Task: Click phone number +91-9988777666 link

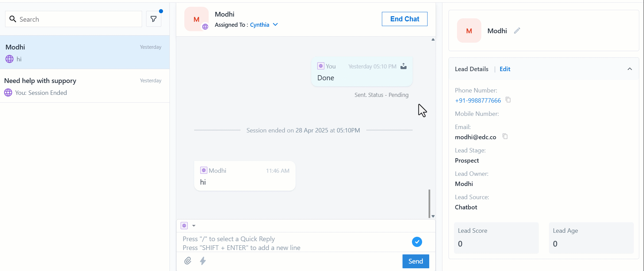Action: click(478, 101)
